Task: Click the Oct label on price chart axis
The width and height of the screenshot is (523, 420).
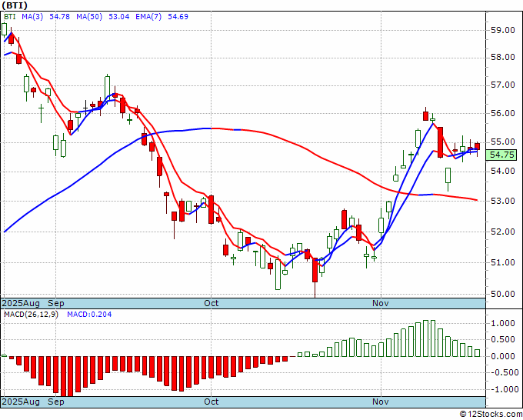Action: (x=212, y=303)
